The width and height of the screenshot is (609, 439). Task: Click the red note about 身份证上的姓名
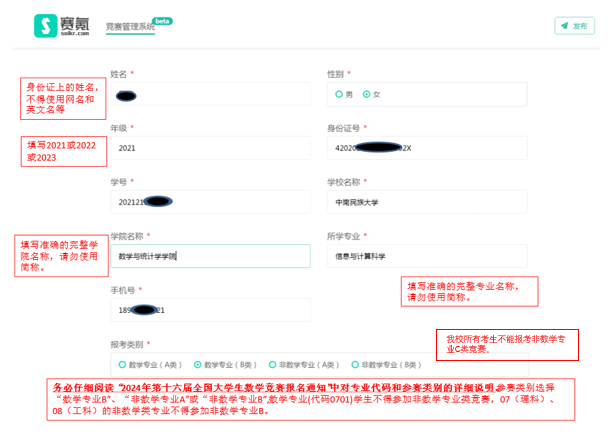[60, 100]
